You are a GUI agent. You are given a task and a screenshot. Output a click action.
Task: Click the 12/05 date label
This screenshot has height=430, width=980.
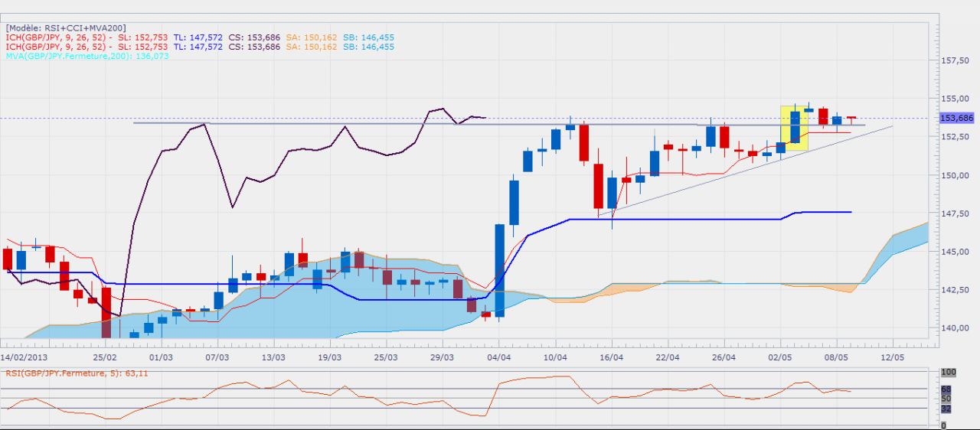pyautogui.click(x=893, y=357)
